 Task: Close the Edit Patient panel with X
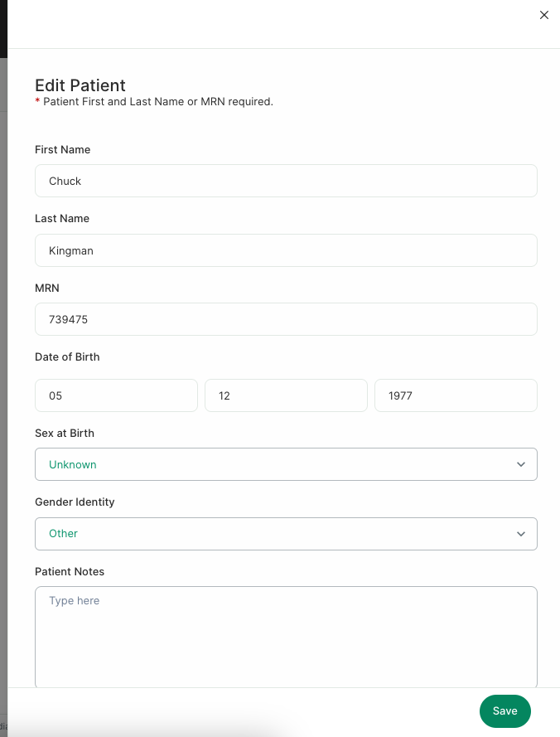544,15
